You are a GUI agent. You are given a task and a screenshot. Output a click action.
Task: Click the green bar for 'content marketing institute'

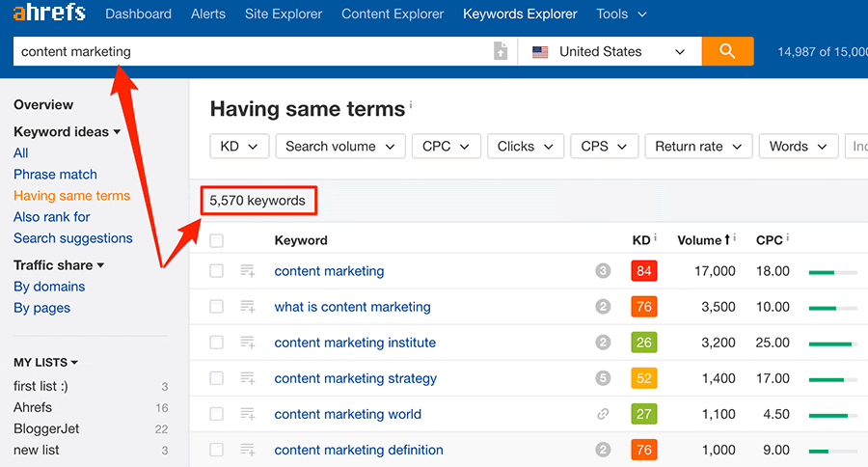831,343
